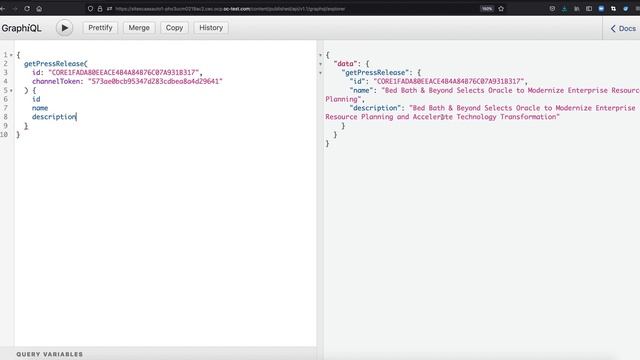Collapse the top-level result object fold arrow
The height and width of the screenshot is (360, 640).
pos(320,55)
